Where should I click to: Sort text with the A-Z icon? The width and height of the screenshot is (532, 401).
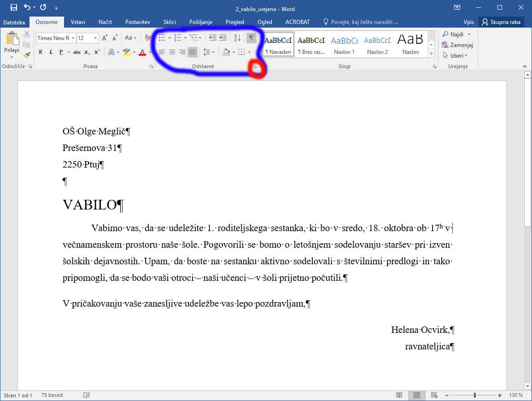[x=238, y=38]
